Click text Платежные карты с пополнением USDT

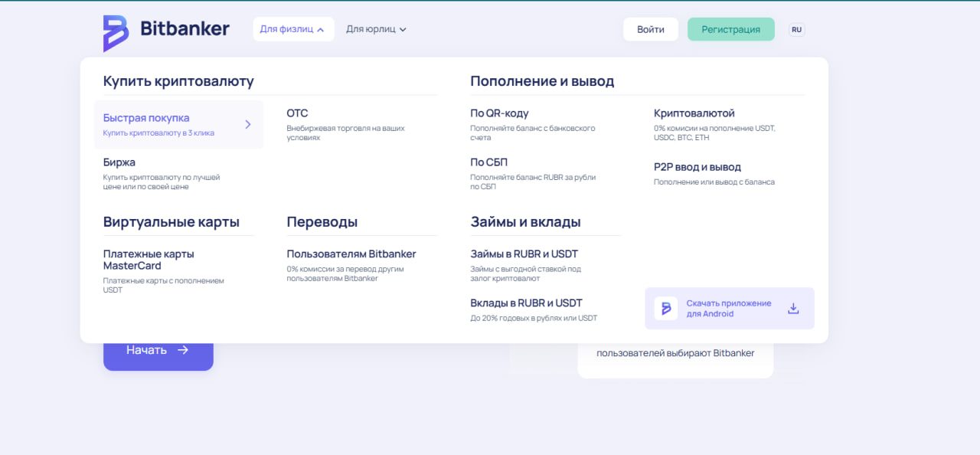tap(164, 285)
